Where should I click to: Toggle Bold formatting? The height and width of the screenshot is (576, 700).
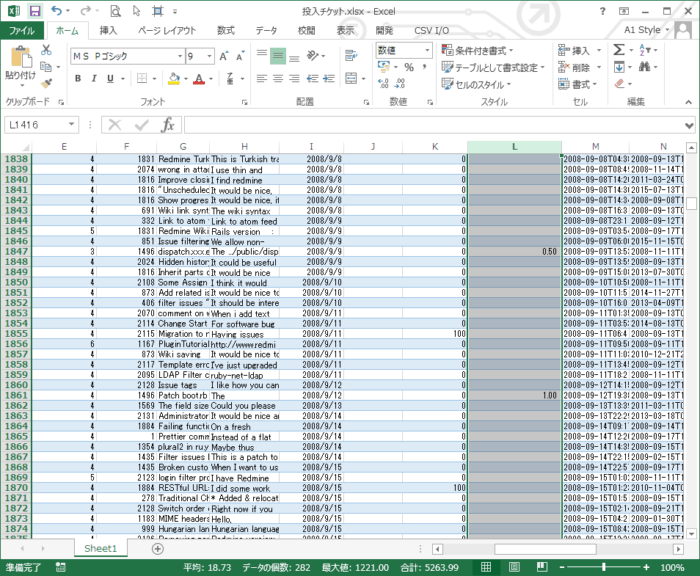tap(78, 79)
